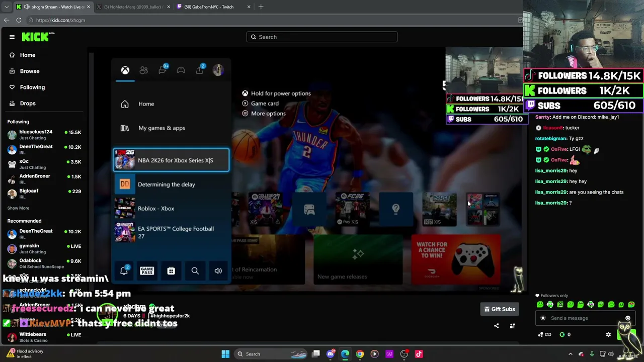Open the New game releases tile

[x=358, y=259]
